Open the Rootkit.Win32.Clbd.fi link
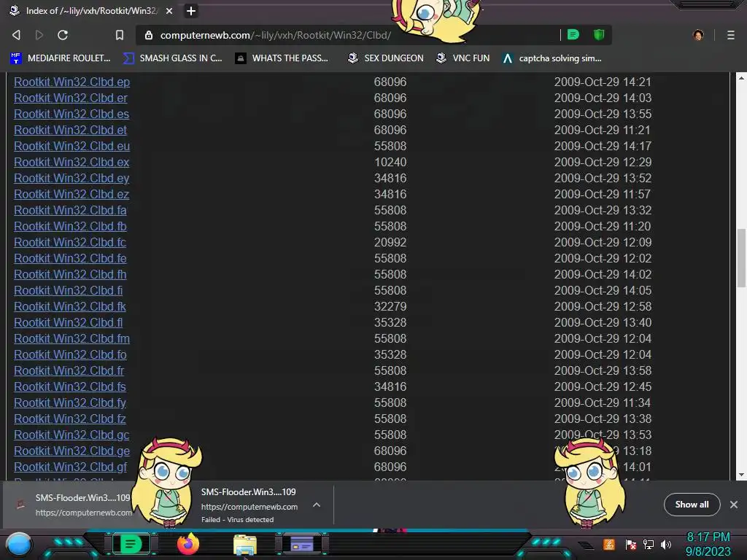The height and width of the screenshot is (560, 747). click(x=68, y=290)
